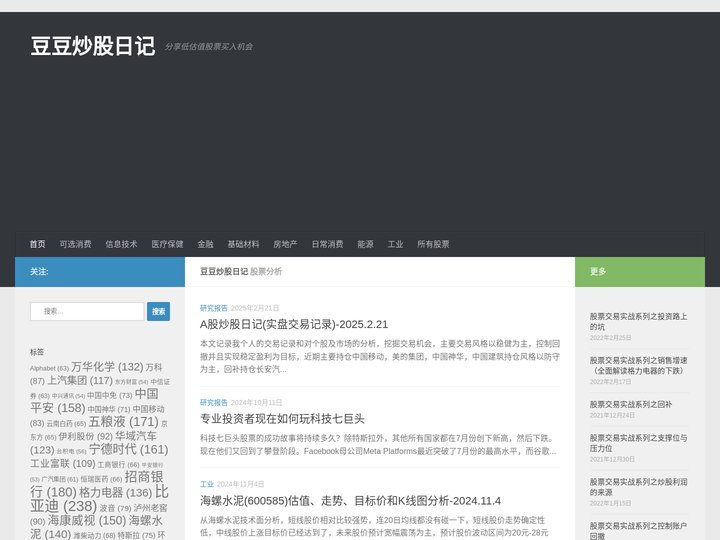Image resolution: width=720 pixels, height=540 pixels.
Task: Click the 特斯拉 (75) tag
Action: pos(136,535)
